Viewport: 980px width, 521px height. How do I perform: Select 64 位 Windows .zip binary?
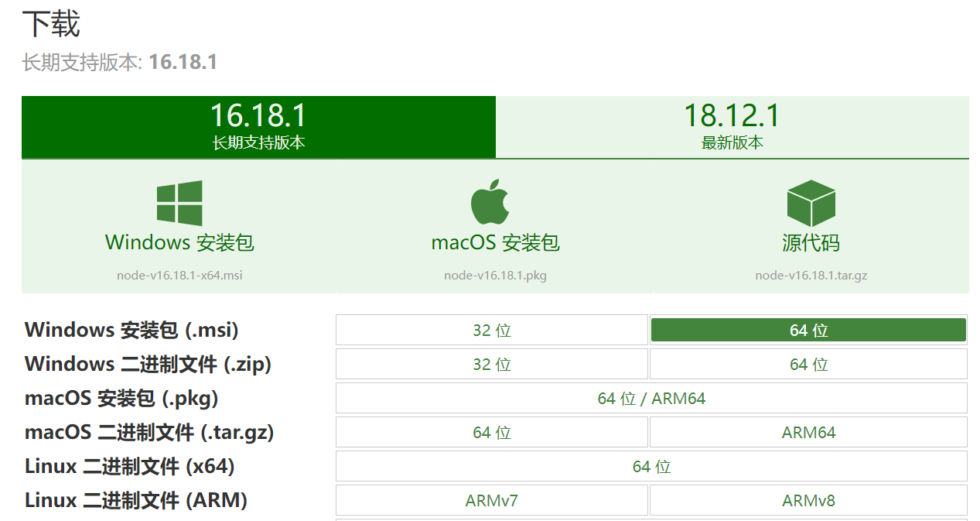point(808,365)
